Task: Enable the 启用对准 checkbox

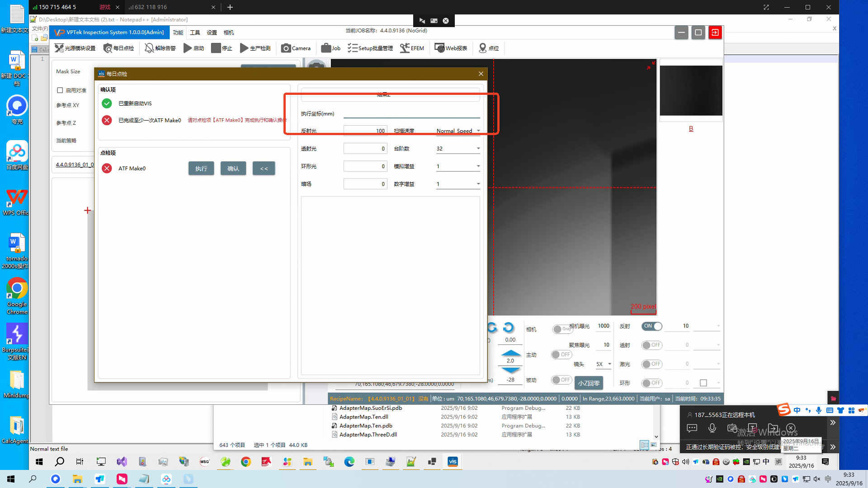Action: [x=60, y=90]
